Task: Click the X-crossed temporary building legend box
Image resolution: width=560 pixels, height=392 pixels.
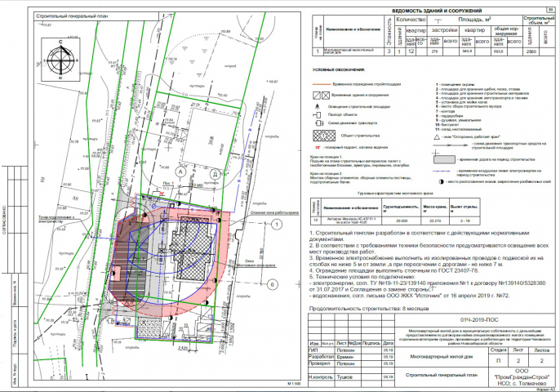Action: click(326, 96)
